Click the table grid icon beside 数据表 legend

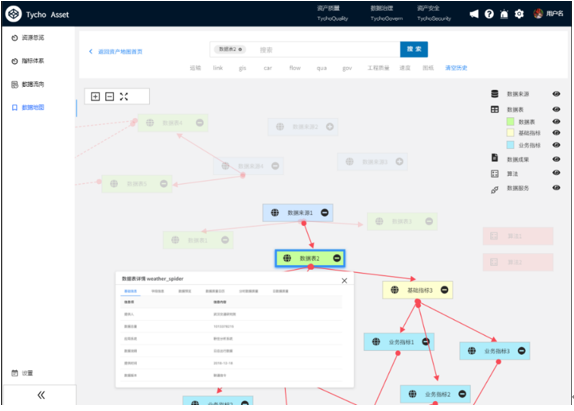tap(495, 109)
